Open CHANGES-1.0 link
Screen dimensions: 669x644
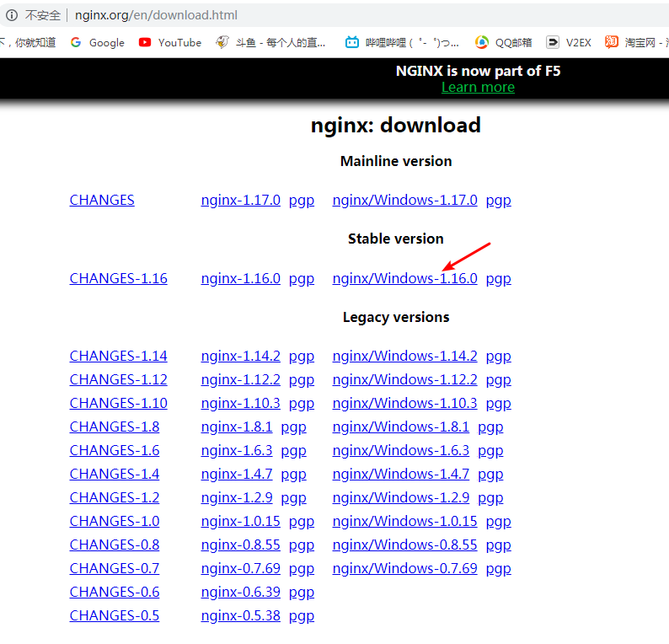click(115, 522)
